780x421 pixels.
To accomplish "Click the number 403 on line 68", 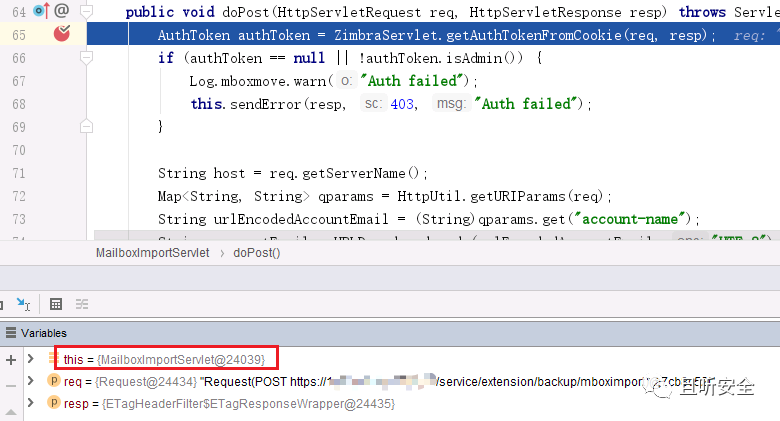I will (x=402, y=104).
